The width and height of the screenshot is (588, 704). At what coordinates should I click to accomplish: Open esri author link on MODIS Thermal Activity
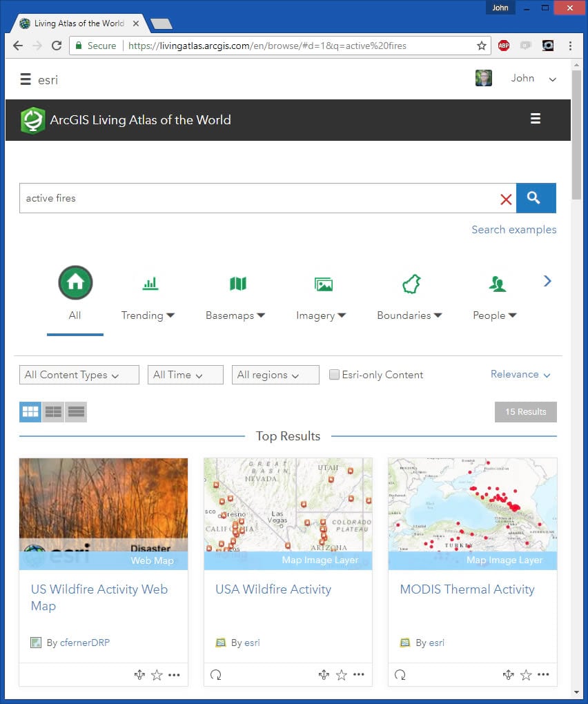click(437, 643)
